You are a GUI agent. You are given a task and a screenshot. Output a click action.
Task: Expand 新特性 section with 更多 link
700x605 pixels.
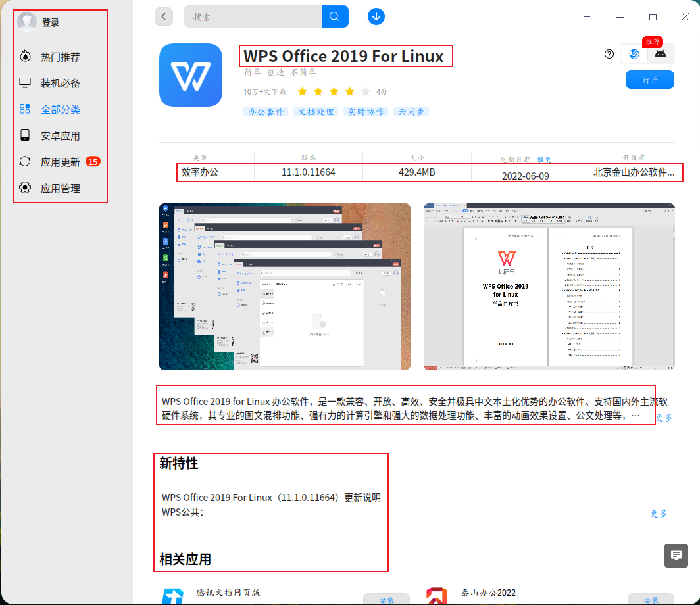659,514
